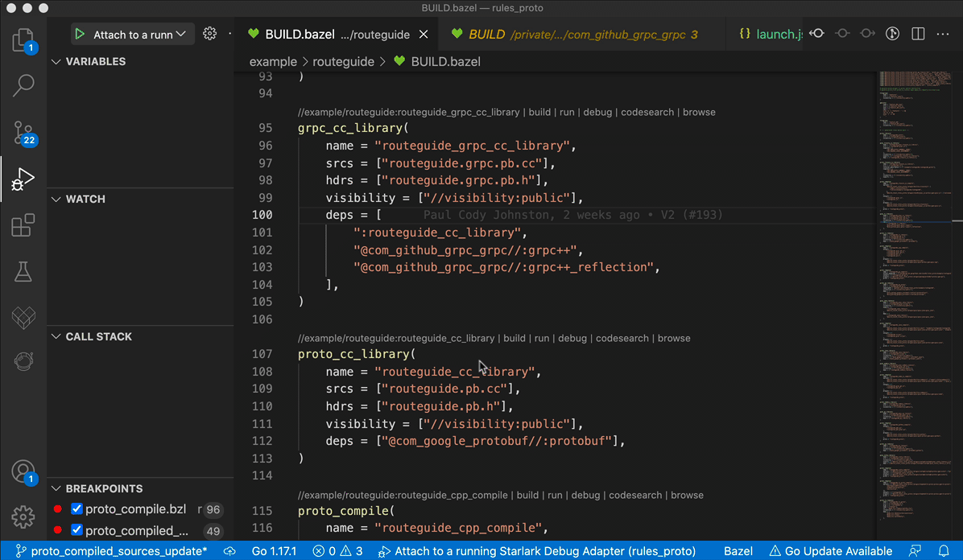Open the Manage gear at bottom left

pos(23,517)
